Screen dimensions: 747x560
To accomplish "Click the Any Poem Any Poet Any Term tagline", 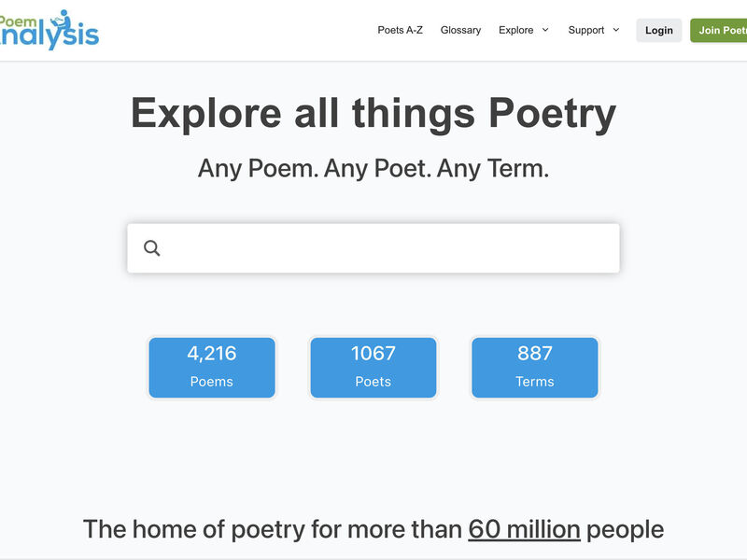I will 373,169.
